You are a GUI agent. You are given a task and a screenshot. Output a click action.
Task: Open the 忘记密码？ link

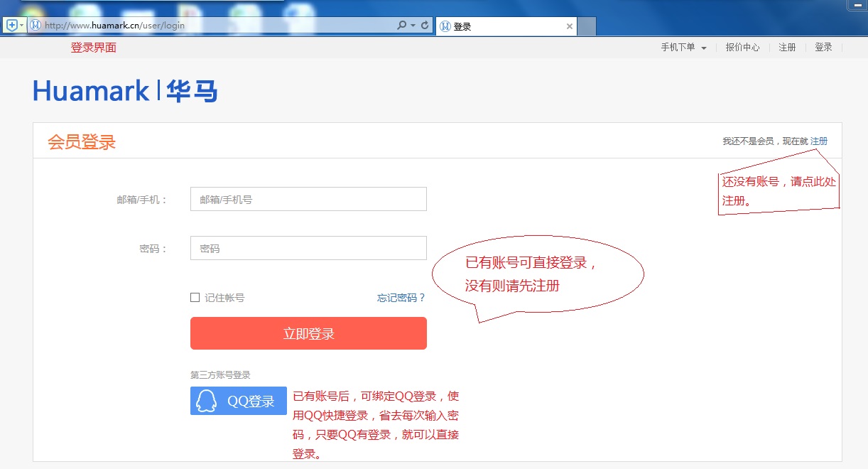coord(401,298)
